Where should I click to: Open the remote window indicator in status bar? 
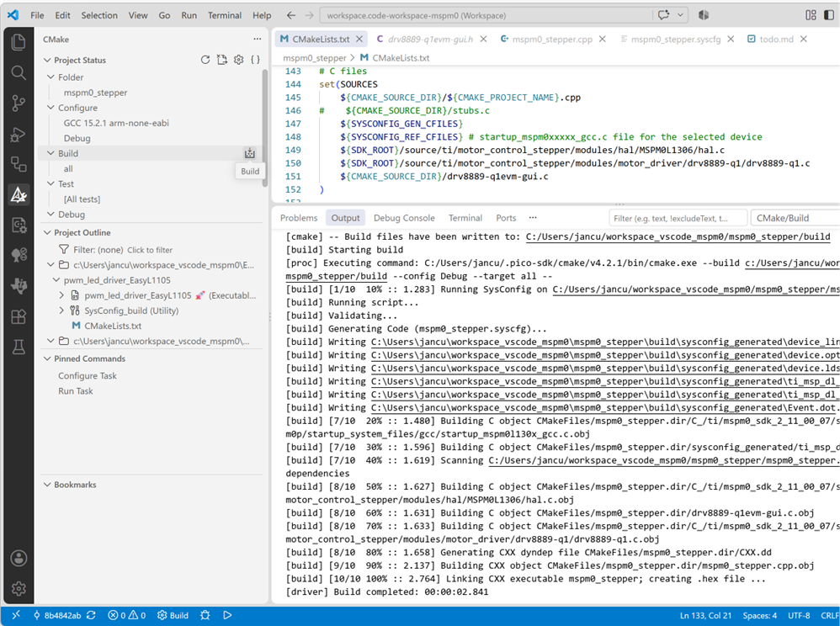coord(15,615)
